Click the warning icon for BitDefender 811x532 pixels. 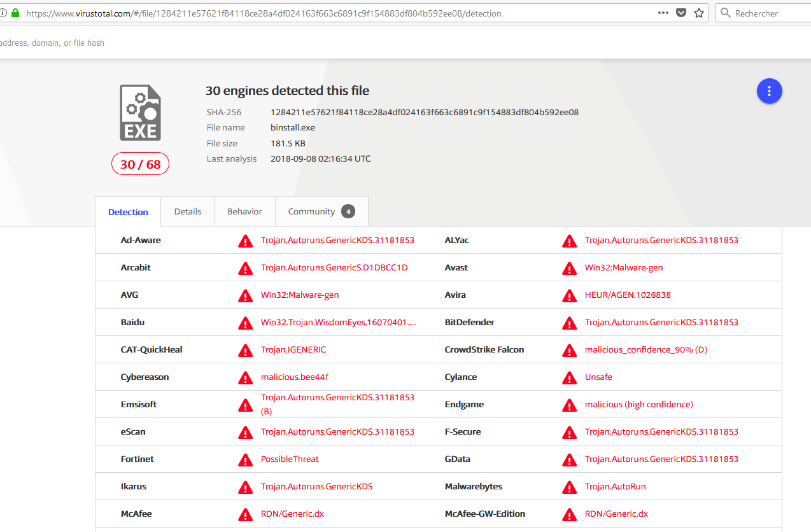[x=569, y=323]
